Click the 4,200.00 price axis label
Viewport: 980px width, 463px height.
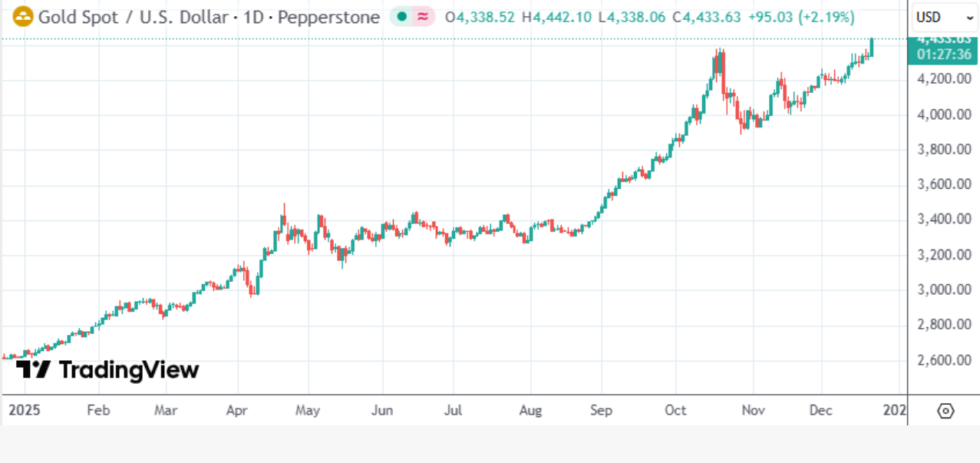tap(943, 79)
